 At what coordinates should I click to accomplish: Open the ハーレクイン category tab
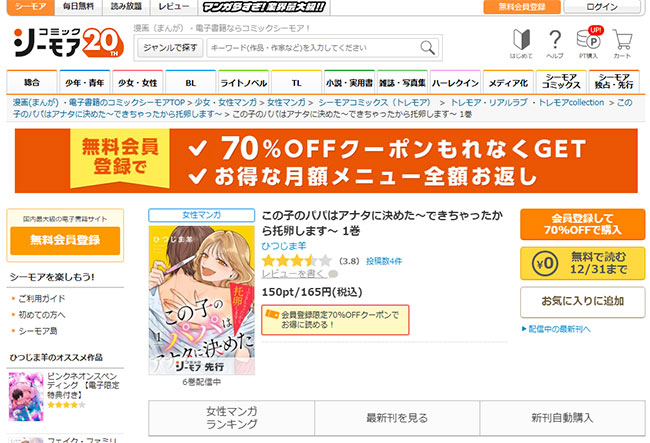point(455,82)
